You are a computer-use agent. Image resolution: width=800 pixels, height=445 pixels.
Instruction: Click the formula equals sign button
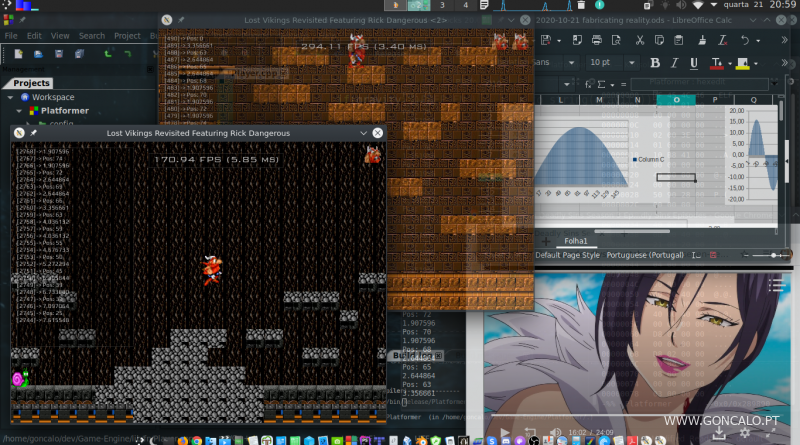(x=623, y=84)
